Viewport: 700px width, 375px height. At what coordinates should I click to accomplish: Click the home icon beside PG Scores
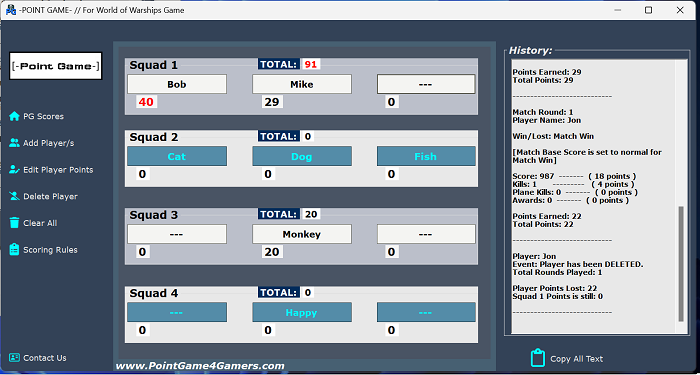pos(14,117)
